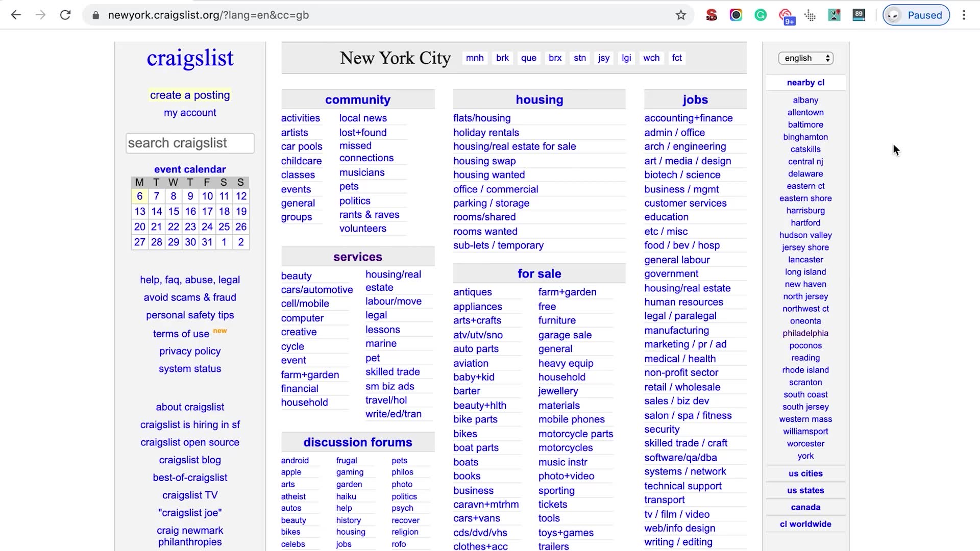Click the extension showing 89 badge

click(x=859, y=15)
